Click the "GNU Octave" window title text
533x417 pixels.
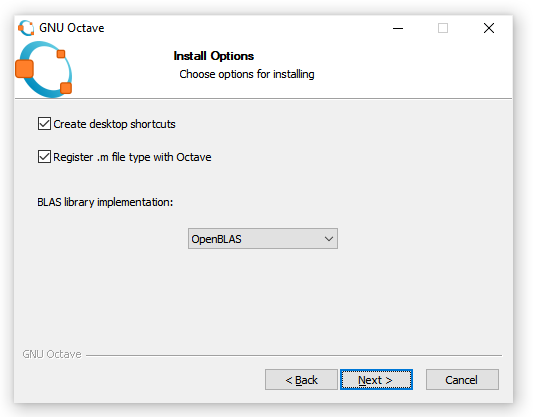pos(72,28)
